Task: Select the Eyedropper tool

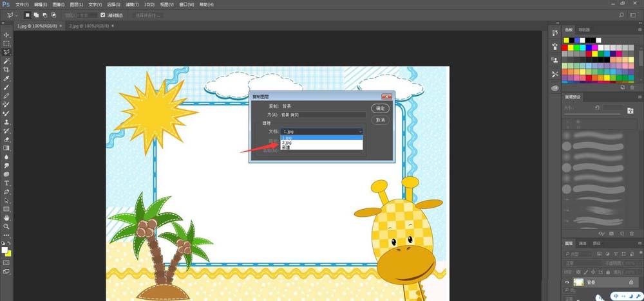Action: (x=6, y=78)
